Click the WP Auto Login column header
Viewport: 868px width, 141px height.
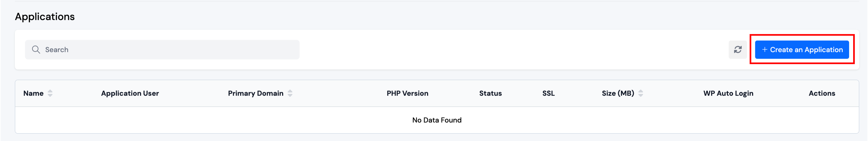tap(728, 93)
